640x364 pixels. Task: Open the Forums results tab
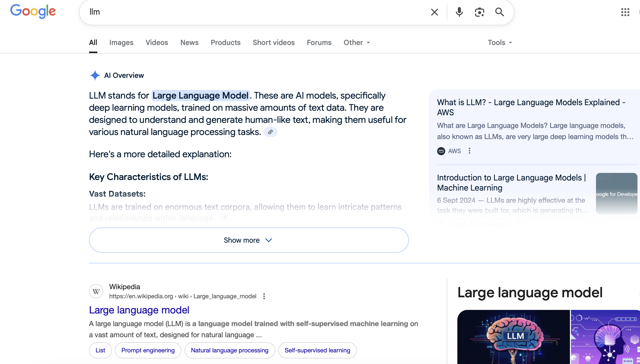[319, 42]
